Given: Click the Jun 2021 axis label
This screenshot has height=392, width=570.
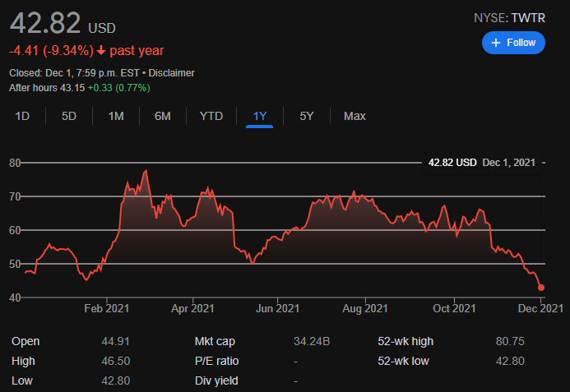Looking at the screenshot, I should click(277, 308).
